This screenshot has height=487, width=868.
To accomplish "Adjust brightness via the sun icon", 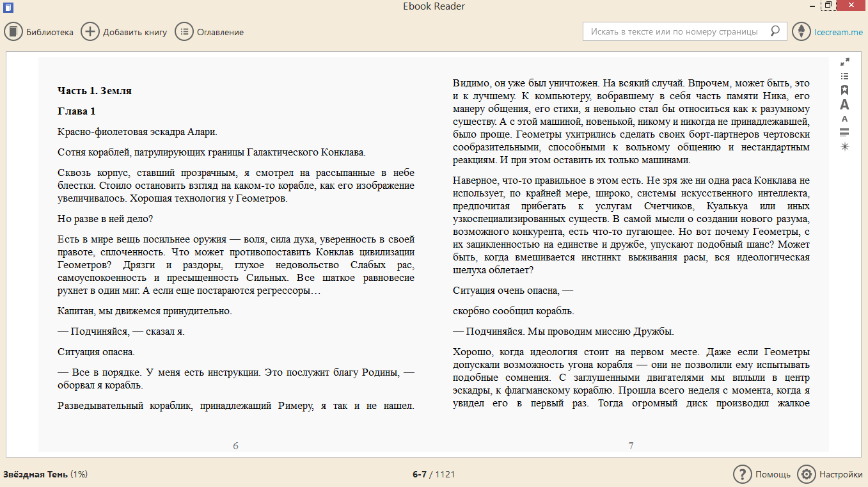I will [x=844, y=147].
